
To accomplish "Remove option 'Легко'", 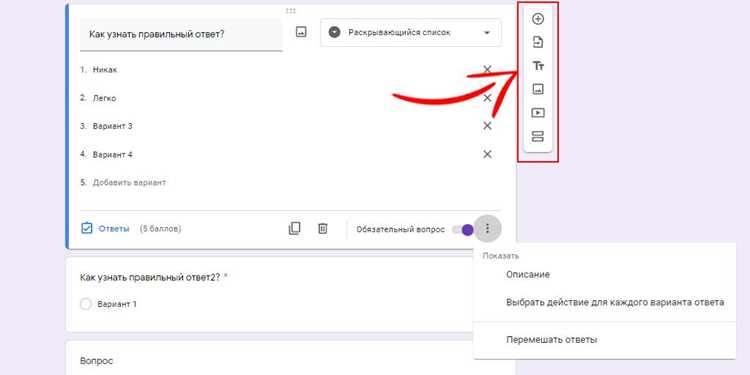I will click(487, 98).
